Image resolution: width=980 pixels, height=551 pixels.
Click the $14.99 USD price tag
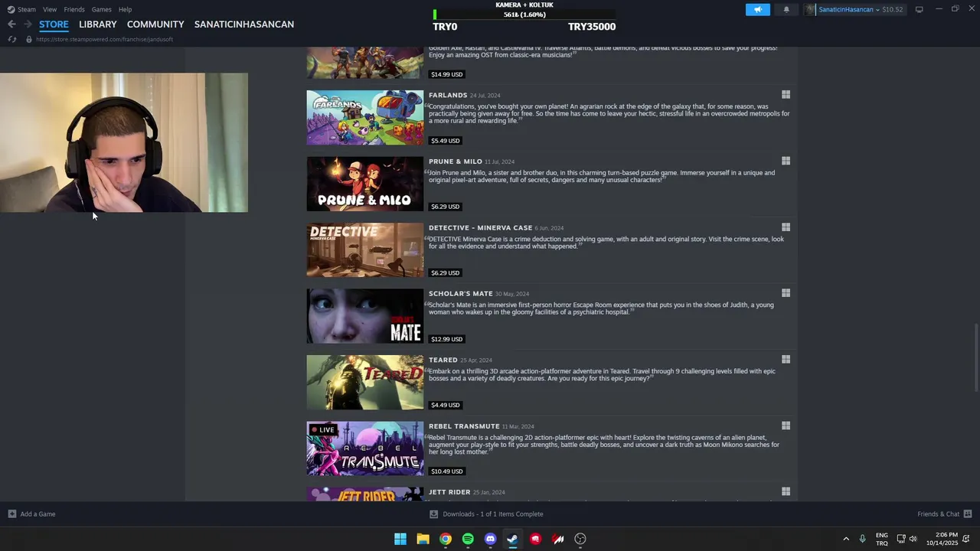(x=446, y=74)
